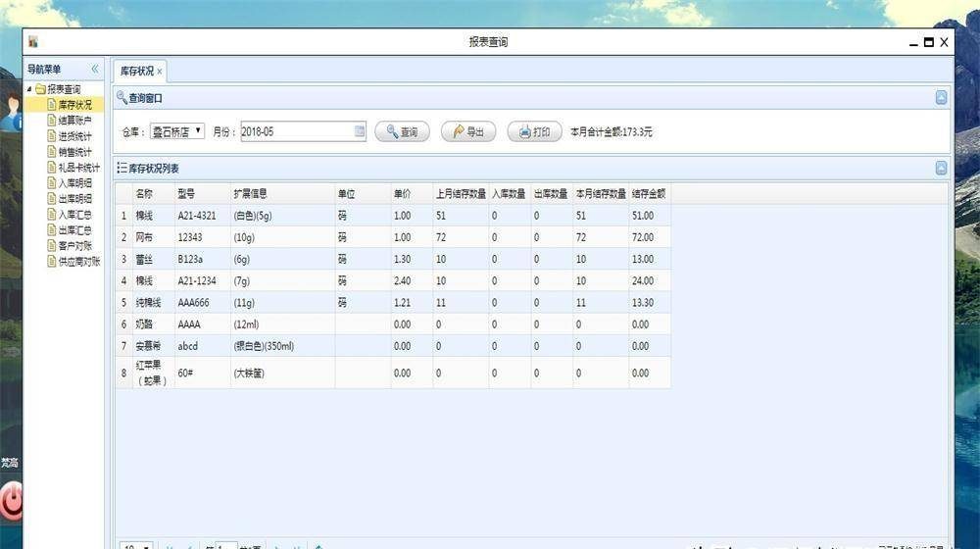
Task: Open 礼品卡统计 report in sidebar
Action: (78, 167)
